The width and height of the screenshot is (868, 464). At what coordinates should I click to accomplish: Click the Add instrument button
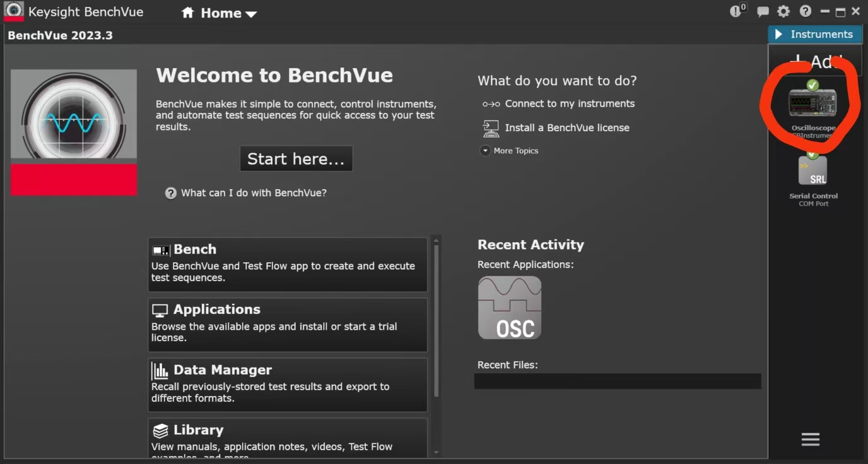815,61
